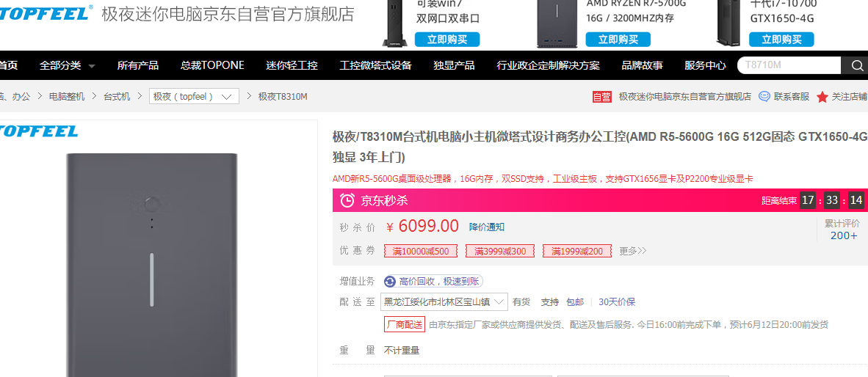Click 立即购买 under 双网口双串口 product
Viewport: 868px width, 377px height.
coord(447,40)
